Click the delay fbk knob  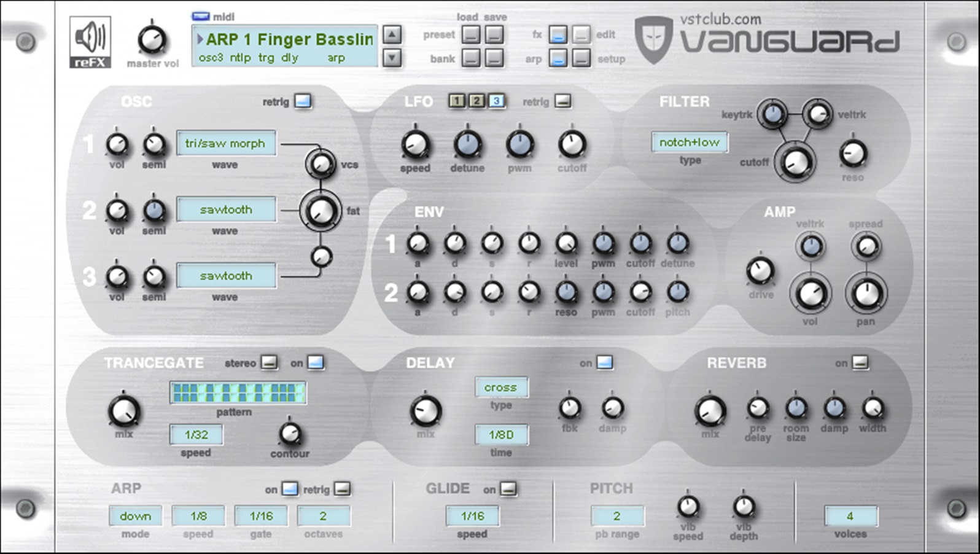(x=569, y=408)
